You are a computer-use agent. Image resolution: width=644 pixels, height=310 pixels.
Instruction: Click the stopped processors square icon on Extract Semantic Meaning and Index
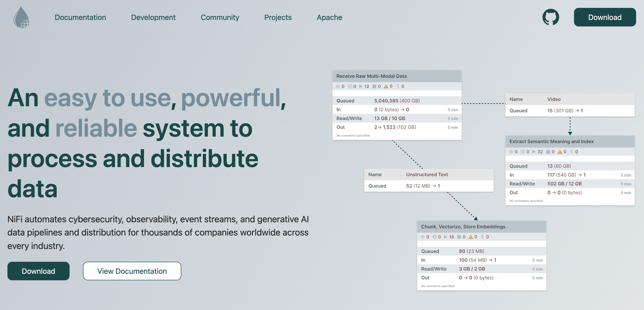548,152
